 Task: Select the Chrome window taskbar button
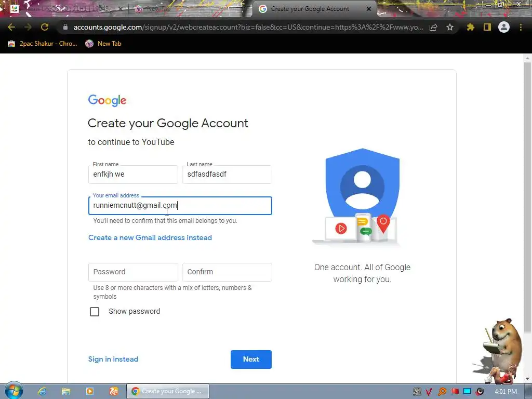click(168, 392)
